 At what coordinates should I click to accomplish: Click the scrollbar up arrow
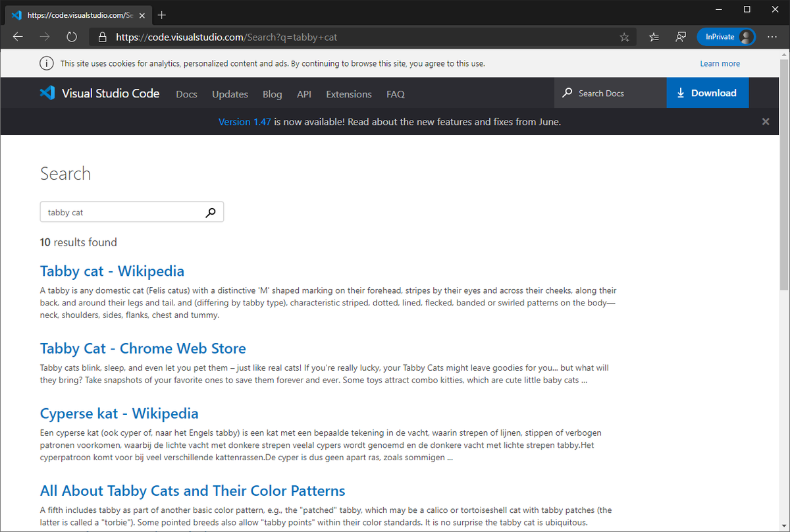click(x=784, y=54)
